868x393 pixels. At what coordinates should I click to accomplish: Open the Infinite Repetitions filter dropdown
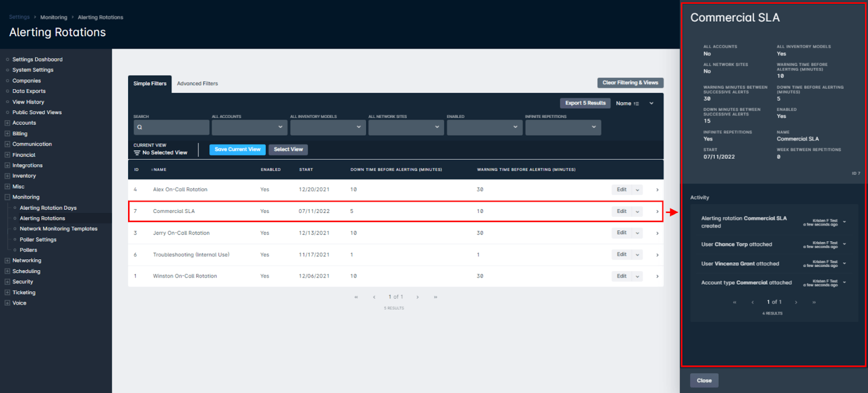pos(563,127)
